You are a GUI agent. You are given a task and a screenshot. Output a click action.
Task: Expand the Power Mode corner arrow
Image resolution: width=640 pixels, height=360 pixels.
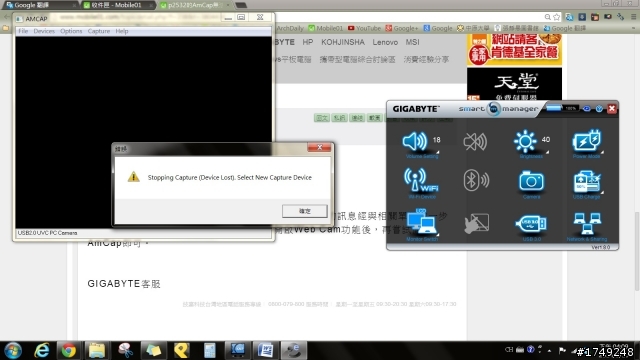[x=602, y=152]
